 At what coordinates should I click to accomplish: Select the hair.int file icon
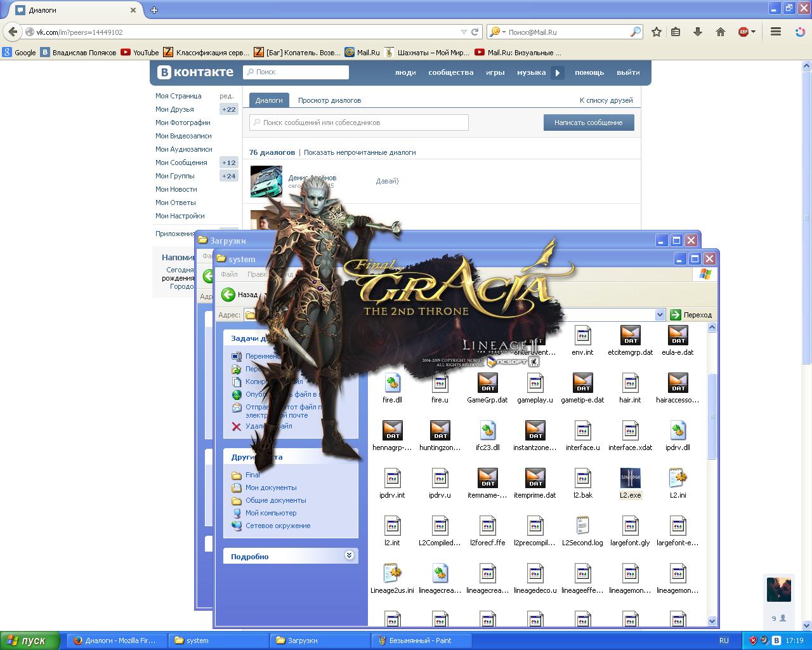pos(630,383)
